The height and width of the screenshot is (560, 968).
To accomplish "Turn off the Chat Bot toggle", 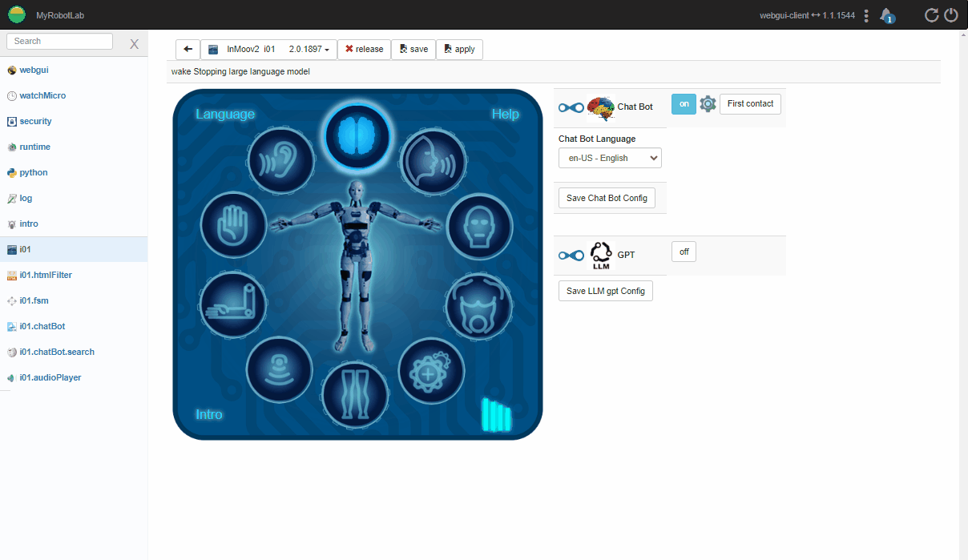I will 684,104.
